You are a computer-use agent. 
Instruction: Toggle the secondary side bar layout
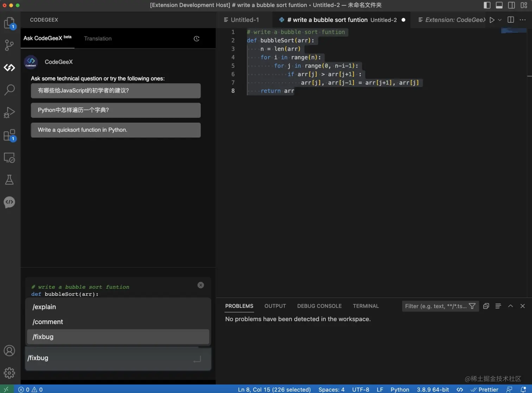pyautogui.click(x=512, y=5)
